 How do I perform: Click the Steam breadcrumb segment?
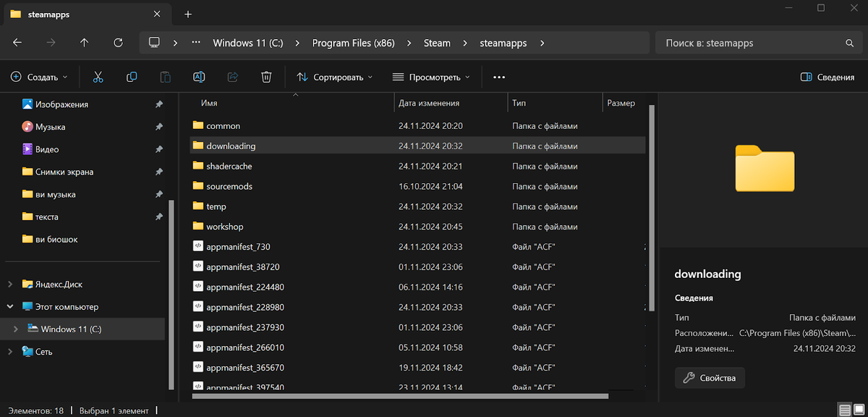click(437, 43)
